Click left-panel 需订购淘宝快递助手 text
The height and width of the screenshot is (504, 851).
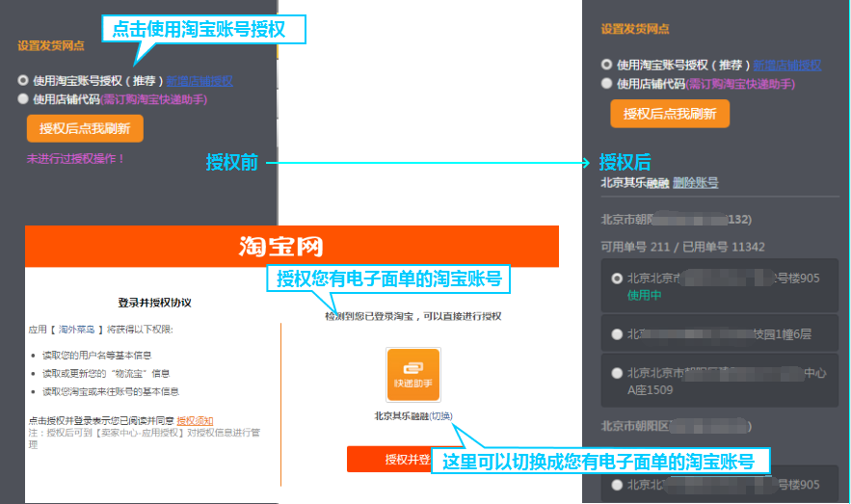[x=154, y=99]
